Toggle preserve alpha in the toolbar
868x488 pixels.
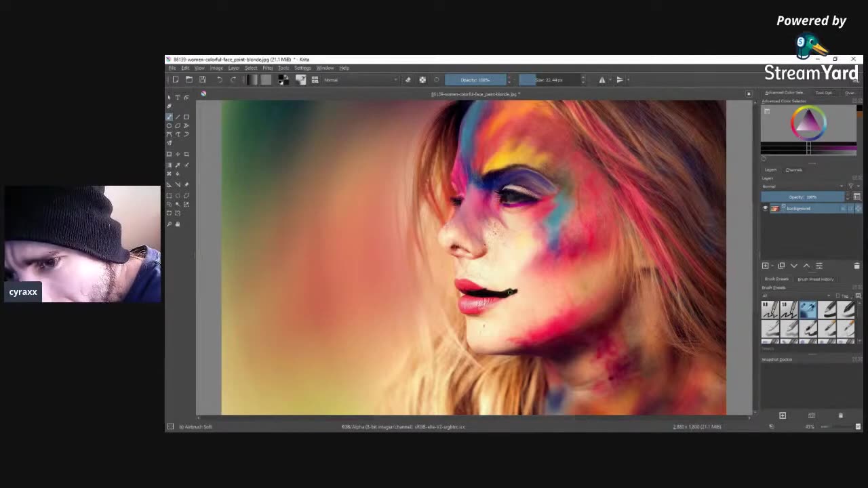[x=422, y=80]
